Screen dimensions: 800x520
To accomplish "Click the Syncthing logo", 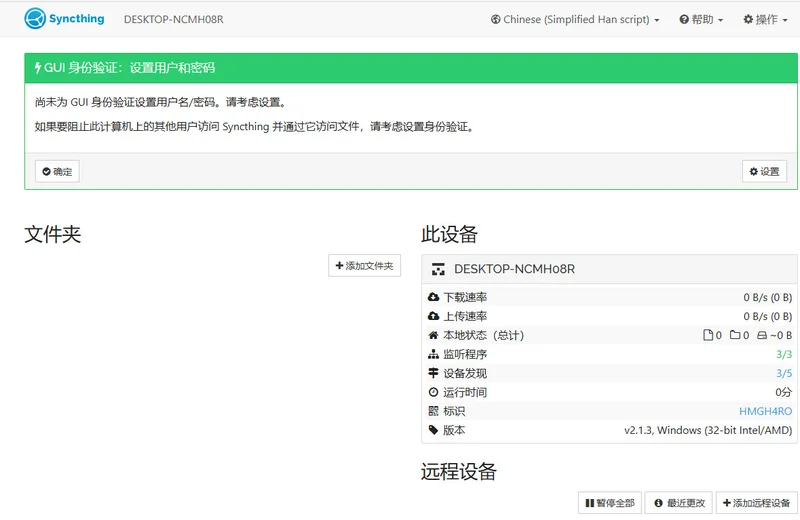I will [64, 19].
